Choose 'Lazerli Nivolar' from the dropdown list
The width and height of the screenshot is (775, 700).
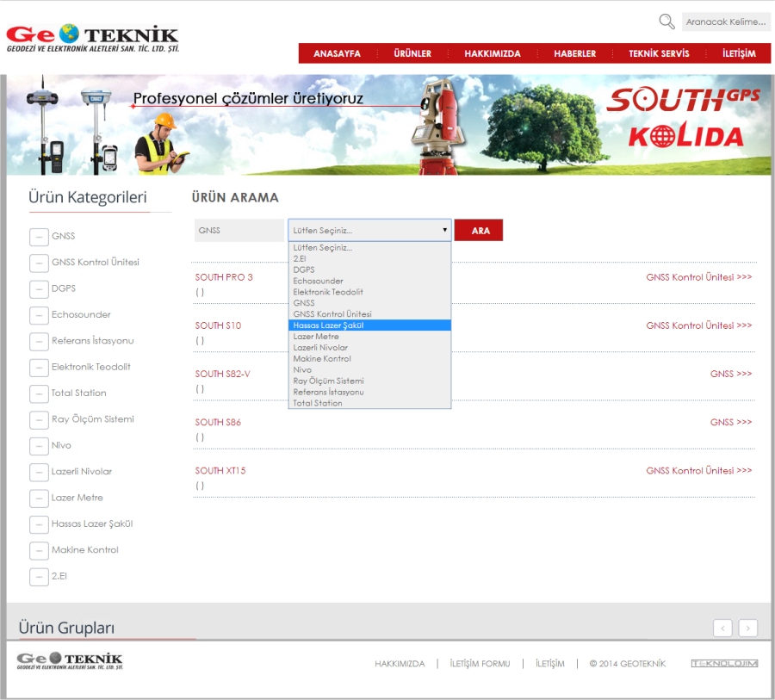point(369,348)
